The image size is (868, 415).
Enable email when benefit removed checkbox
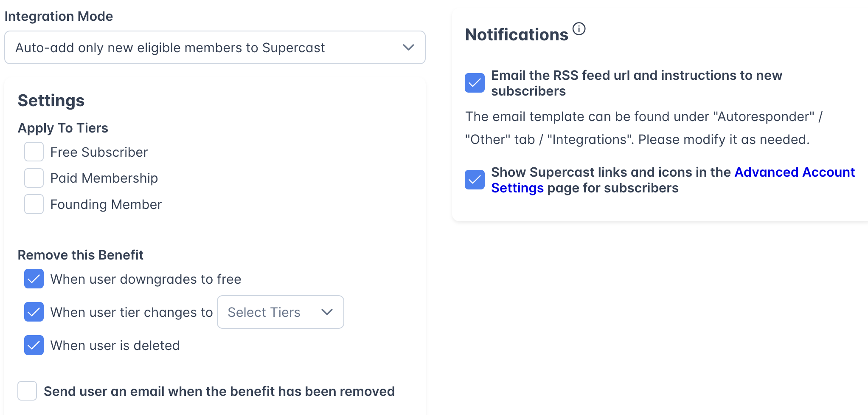click(x=27, y=391)
